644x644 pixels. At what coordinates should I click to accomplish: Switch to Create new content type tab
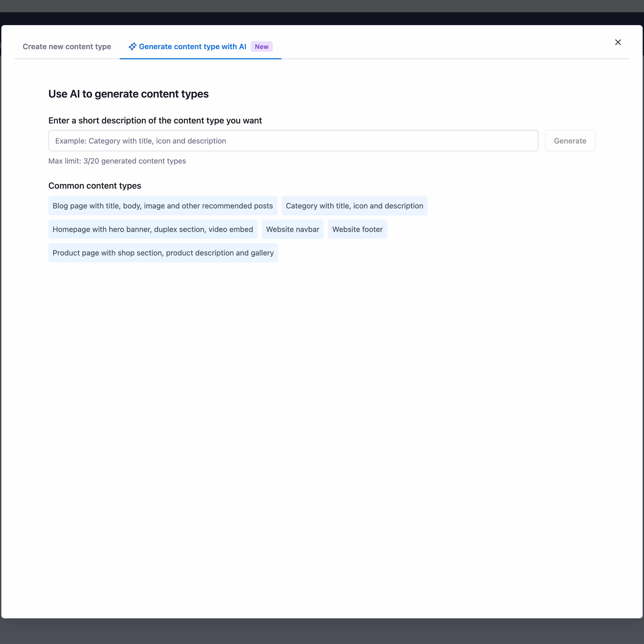coord(67,47)
